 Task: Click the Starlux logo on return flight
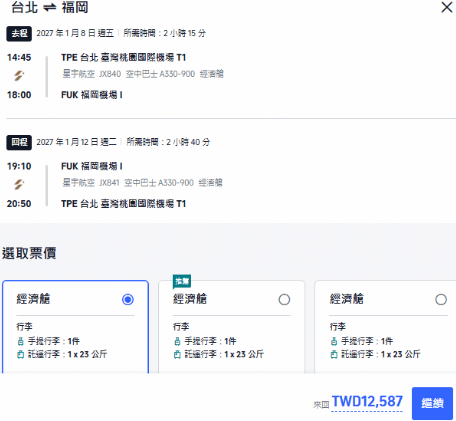pyautogui.click(x=19, y=185)
